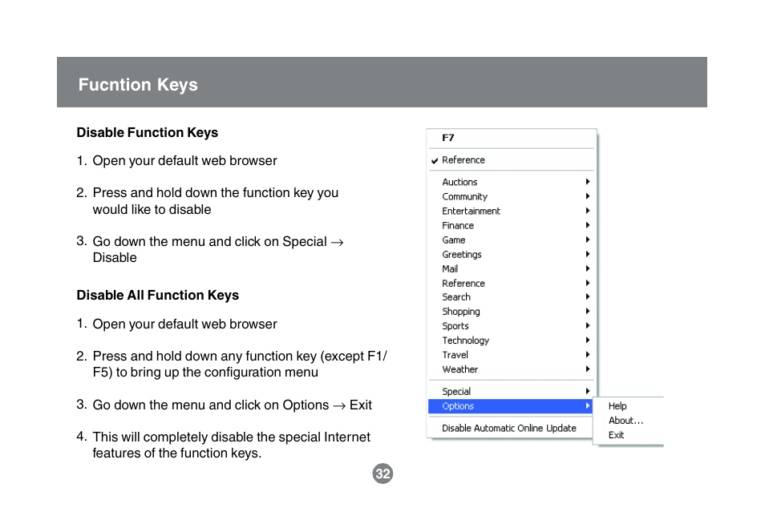Screen dimensions: 765x532
Task: Click the Disable Function Keys heading
Action: [148, 133]
